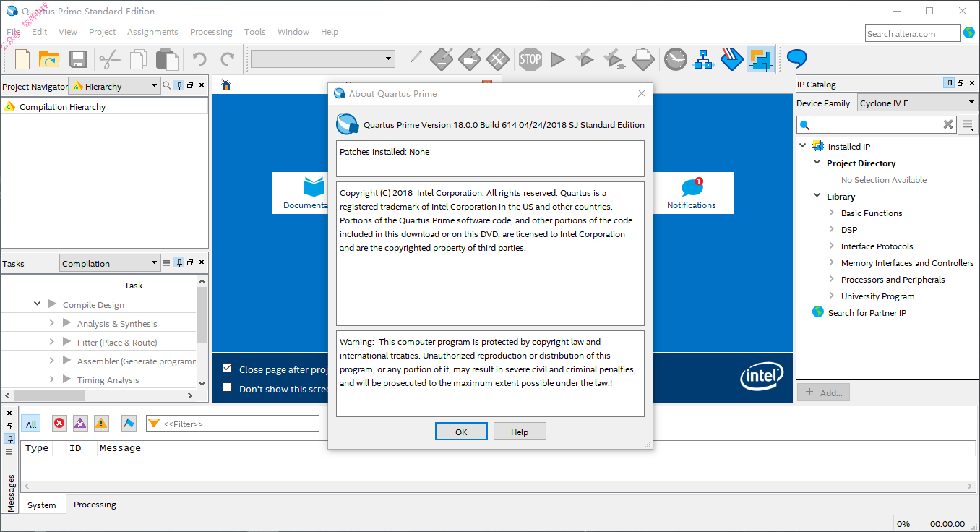The width and height of the screenshot is (980, 532).
Task: Click the Documentation book icon
Action: tap(314, 187)
